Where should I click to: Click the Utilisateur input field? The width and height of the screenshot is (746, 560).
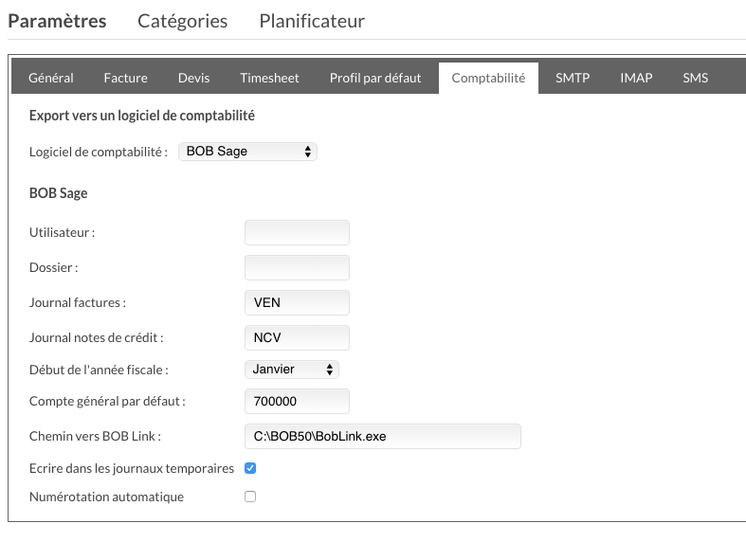coord(297,233)
